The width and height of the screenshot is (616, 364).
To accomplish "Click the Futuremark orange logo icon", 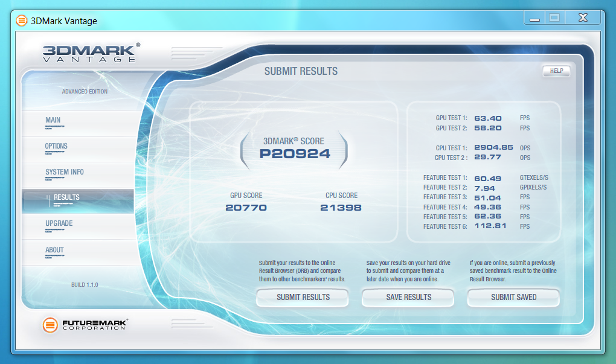I will tap(50, 325).
